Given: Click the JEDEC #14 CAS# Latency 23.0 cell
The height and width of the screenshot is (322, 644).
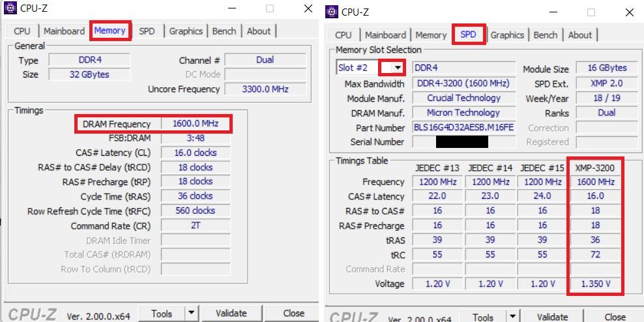Looking at the screenshot, I should 490,196.
